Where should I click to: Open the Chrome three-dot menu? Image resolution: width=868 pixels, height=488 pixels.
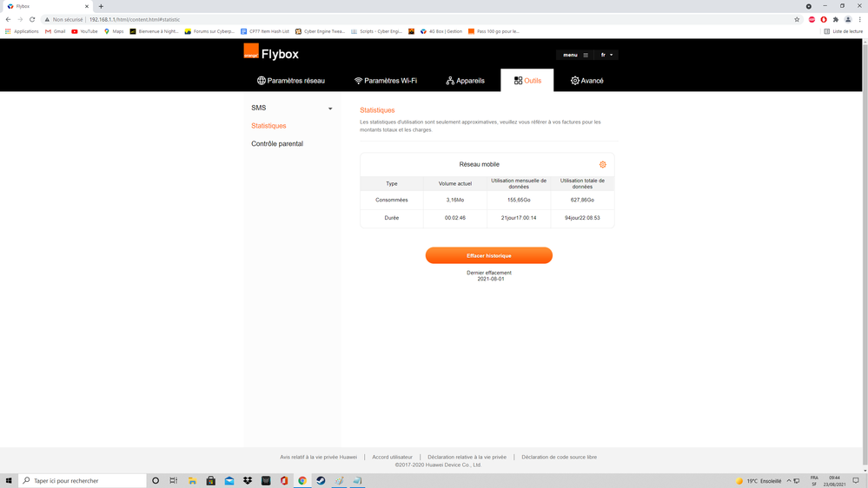coord(859,19)
